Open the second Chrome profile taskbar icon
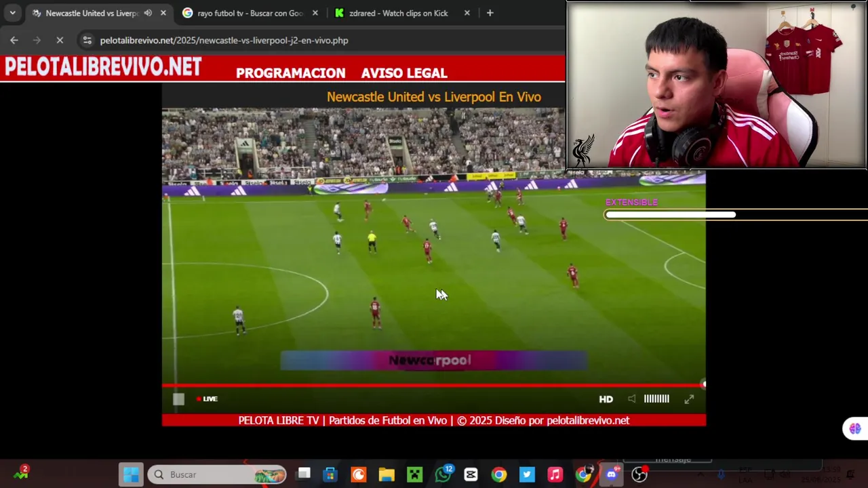 584,474
